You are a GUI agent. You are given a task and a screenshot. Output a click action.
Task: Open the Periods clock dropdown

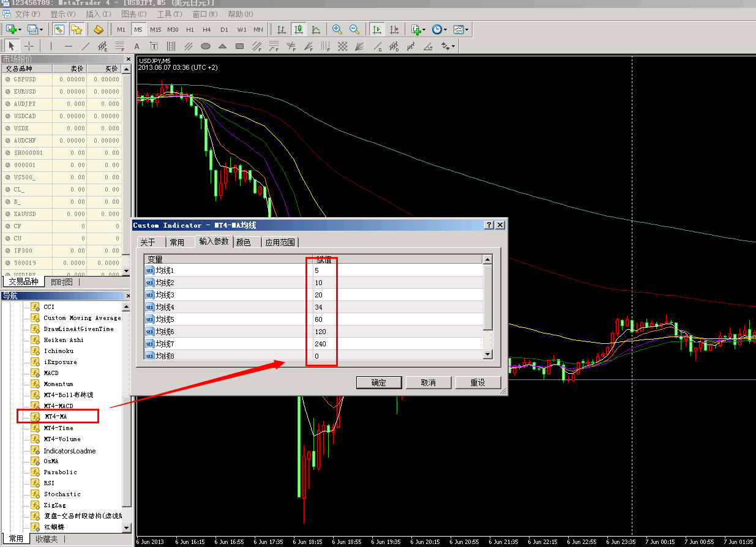click(444, 29)
